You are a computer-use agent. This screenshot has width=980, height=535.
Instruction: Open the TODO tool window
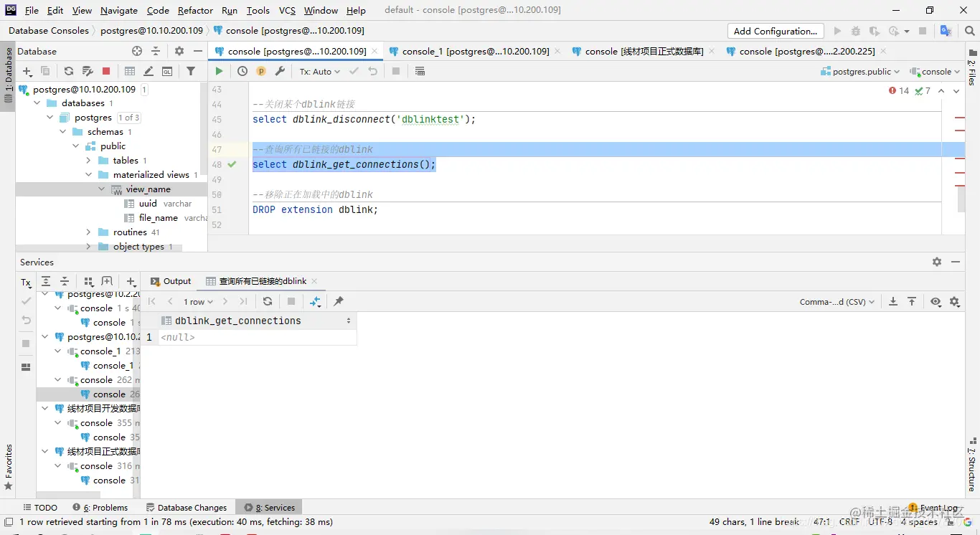[x=40, y=507]
